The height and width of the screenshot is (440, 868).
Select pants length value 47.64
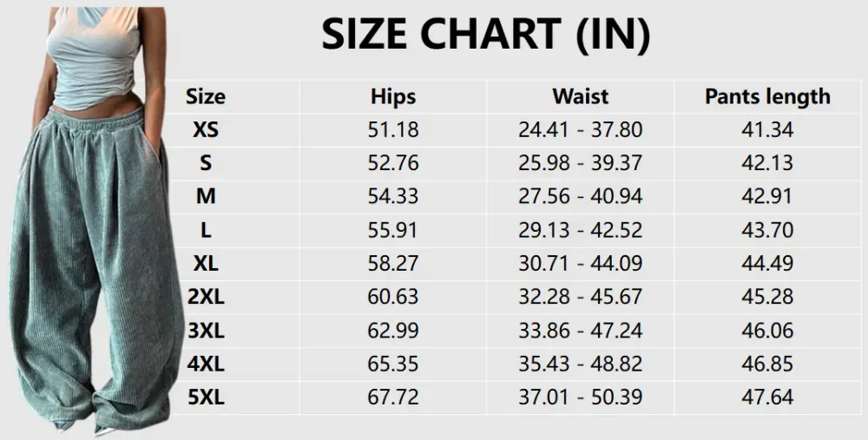767,397
